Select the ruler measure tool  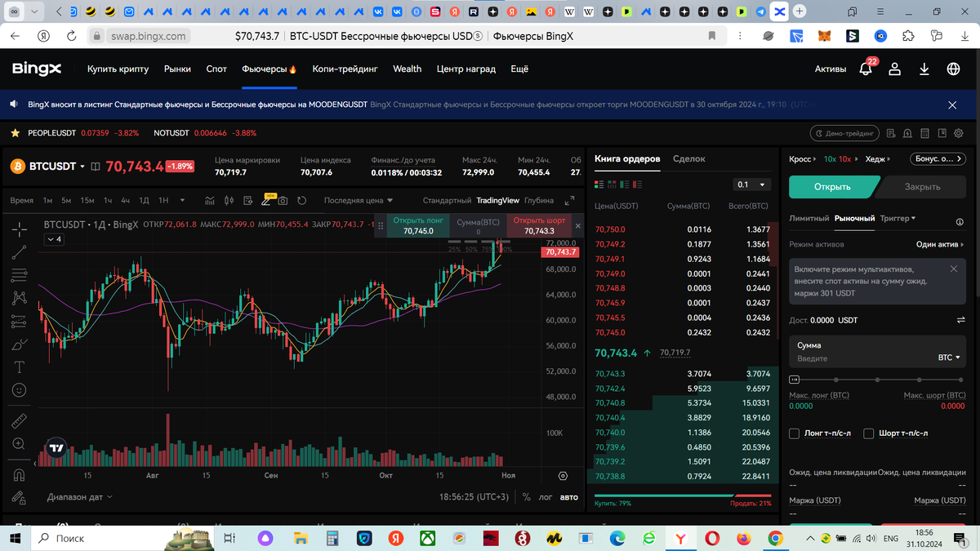point(20,421)
